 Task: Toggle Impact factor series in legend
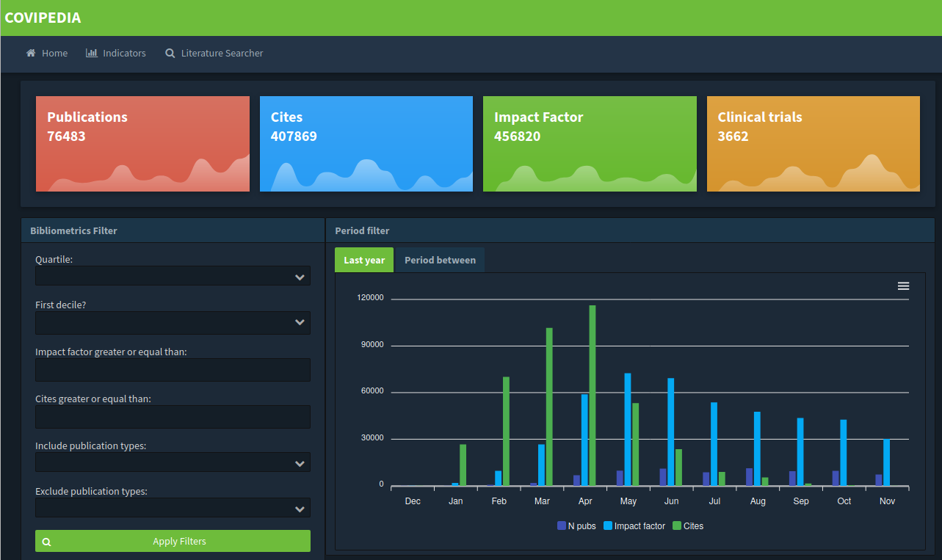634,526
